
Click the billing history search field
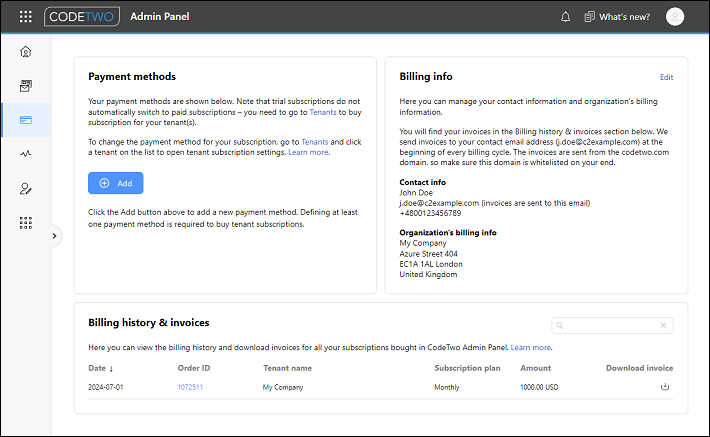pos(612,325)
